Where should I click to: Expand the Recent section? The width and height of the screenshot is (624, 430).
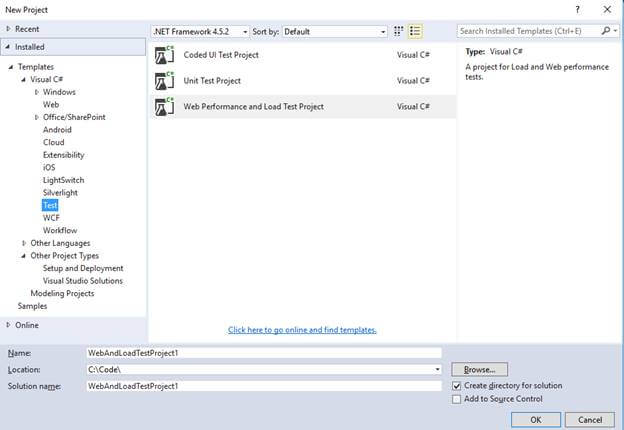pyautogui.click(x=8, y=29)
